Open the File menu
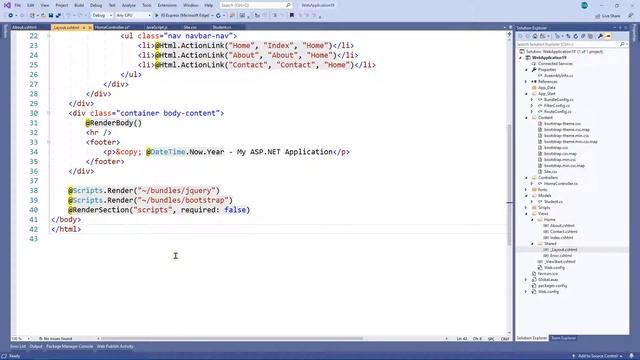This screenshot has width=640, height=360. [18, 5]
